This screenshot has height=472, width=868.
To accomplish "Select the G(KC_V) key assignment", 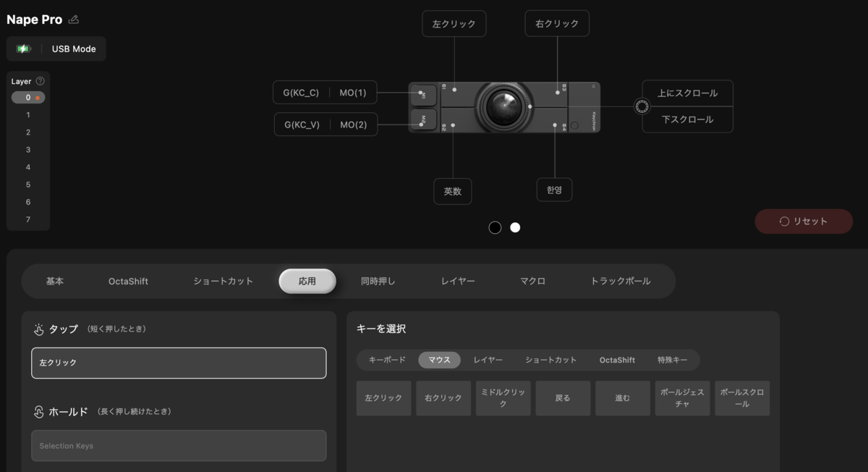I will [x=302, y=125].
